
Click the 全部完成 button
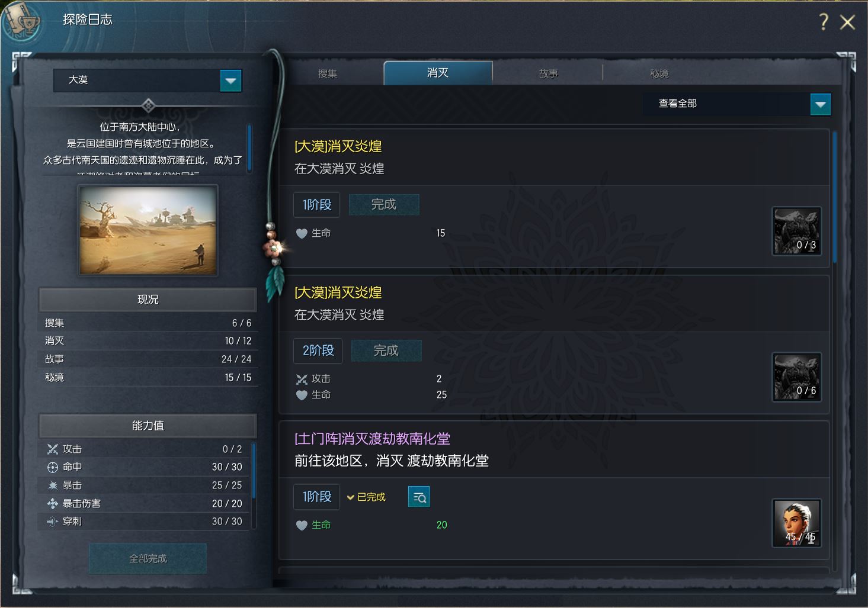pos(148,558)
